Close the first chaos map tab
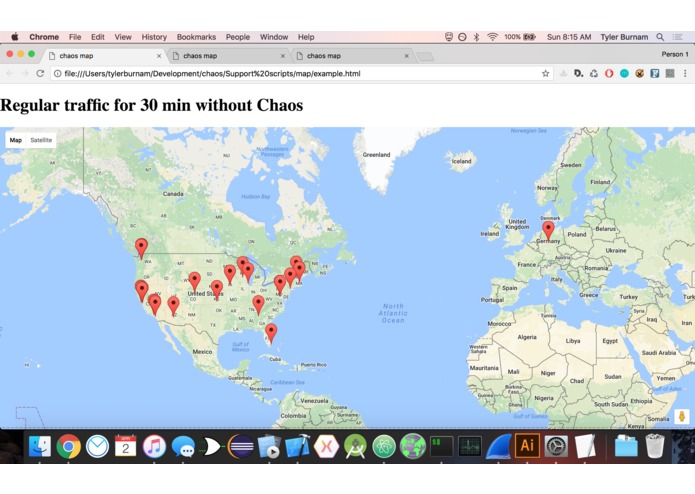Image resolution: width=695 pixels, height=494 pixels. 159,56
